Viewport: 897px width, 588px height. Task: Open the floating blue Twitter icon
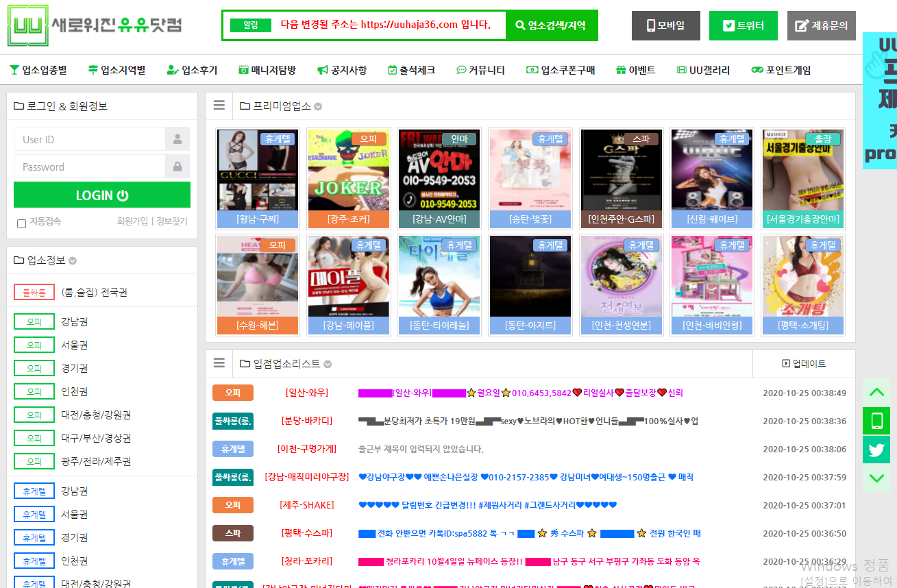coord(876,450)
